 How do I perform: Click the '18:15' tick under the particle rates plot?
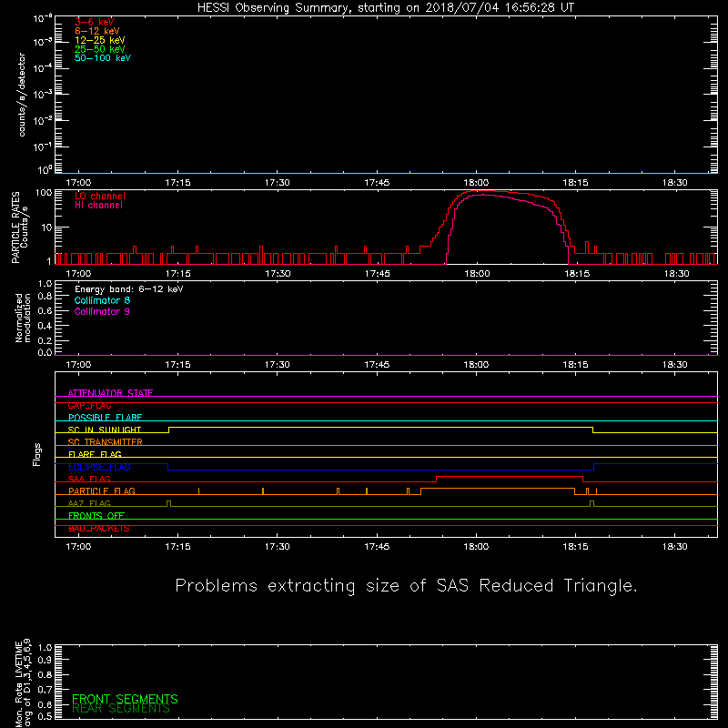[x=576, y=274]
